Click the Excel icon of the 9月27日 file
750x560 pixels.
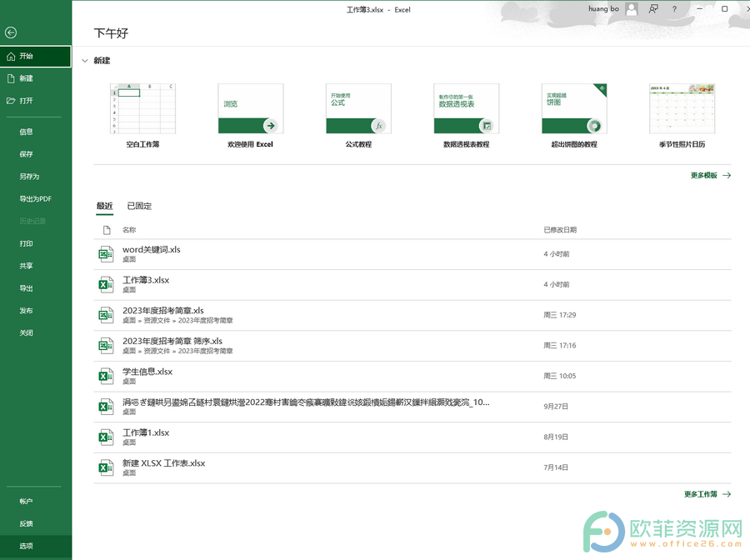point(106,407)
